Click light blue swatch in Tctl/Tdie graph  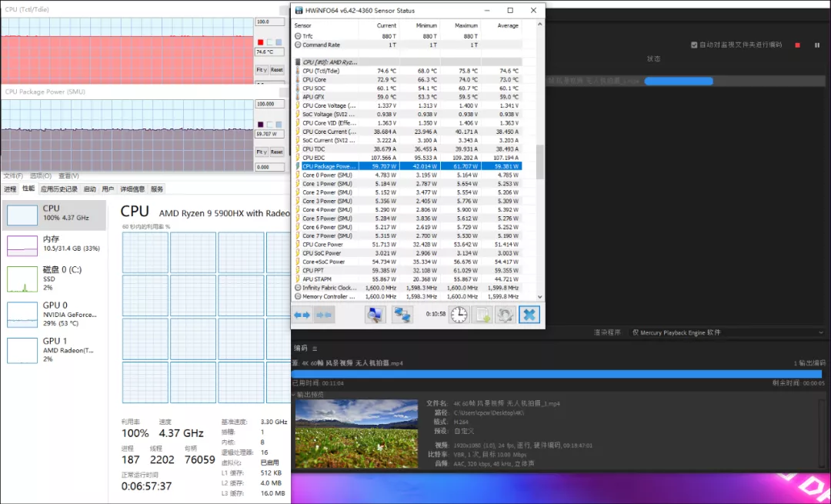pos(279,42)
